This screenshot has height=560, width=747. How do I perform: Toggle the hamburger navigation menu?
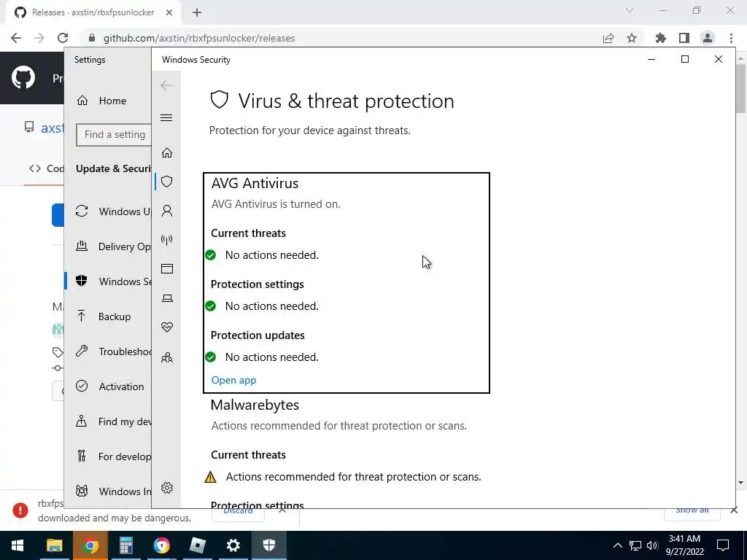(x=166, y=117)
